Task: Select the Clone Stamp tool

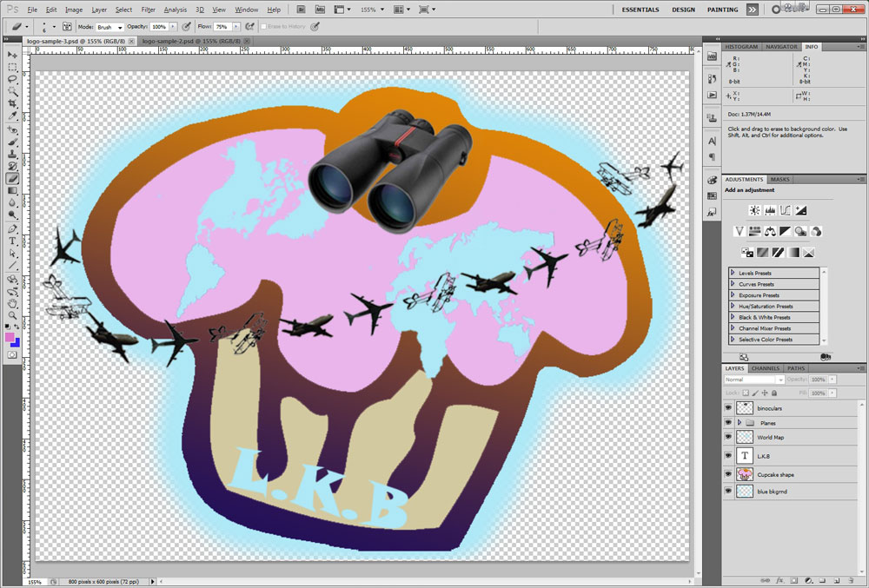Action: [x=13, y=153]
